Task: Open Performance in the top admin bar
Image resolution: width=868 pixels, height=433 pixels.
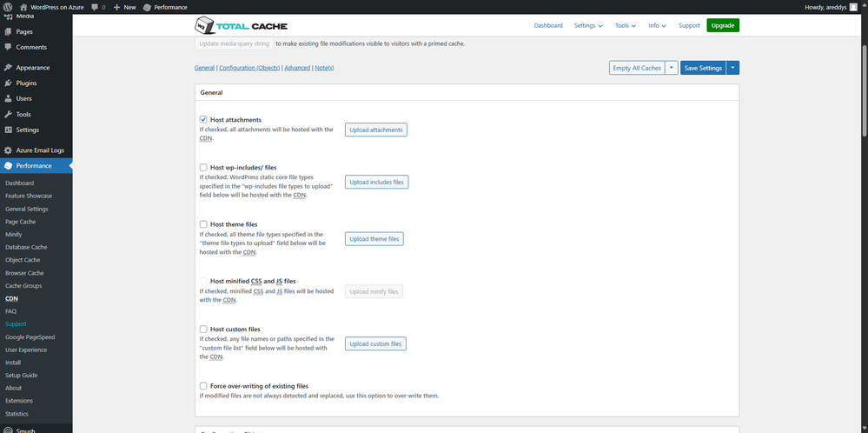Action: pyautogui.click(x=165, y=7)
